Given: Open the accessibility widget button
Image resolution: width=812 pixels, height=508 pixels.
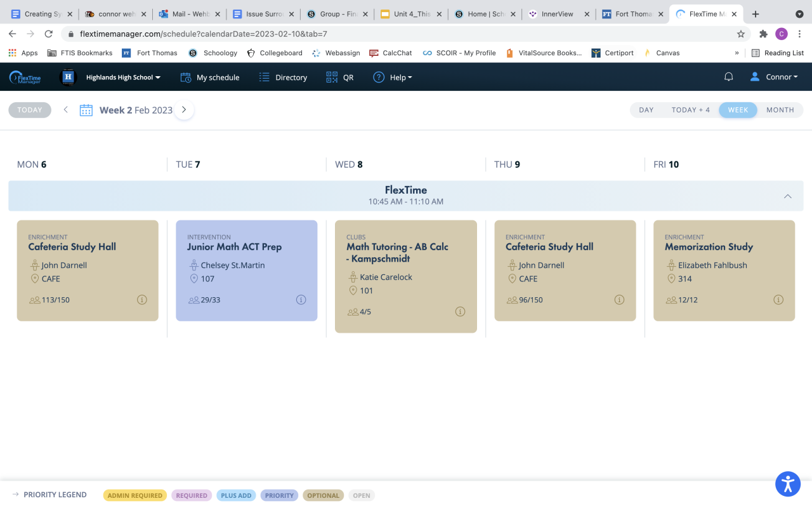Looking at the screenshot, I should (788, 484).
